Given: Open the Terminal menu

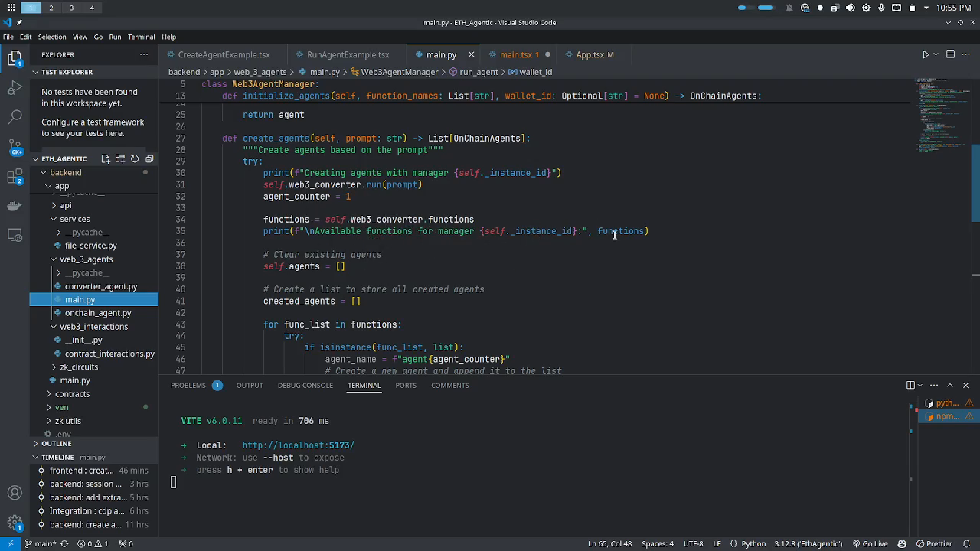Looking at the screenshot, I should point(141,37).
